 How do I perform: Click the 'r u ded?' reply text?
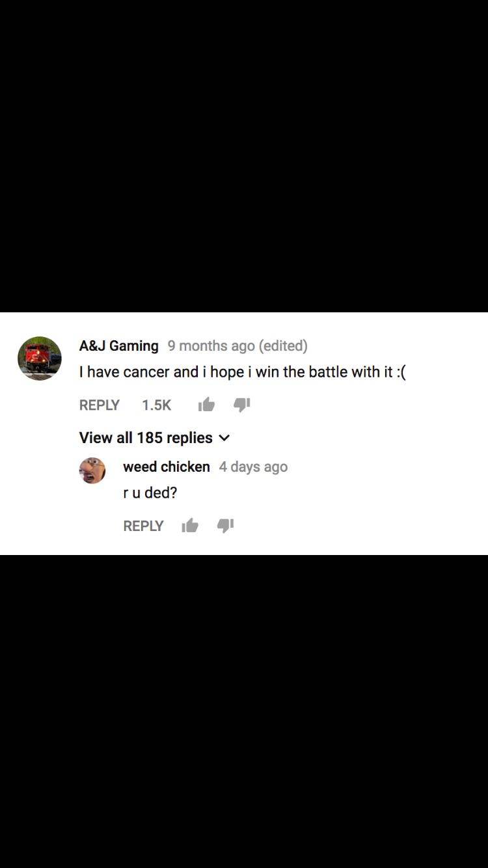(x=150, y=493)
